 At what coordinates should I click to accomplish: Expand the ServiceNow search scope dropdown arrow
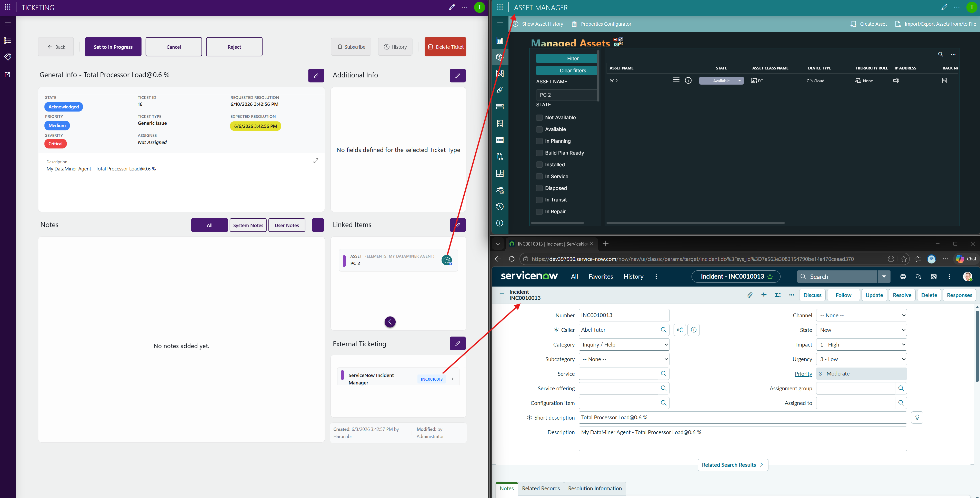tap(884, 277)
